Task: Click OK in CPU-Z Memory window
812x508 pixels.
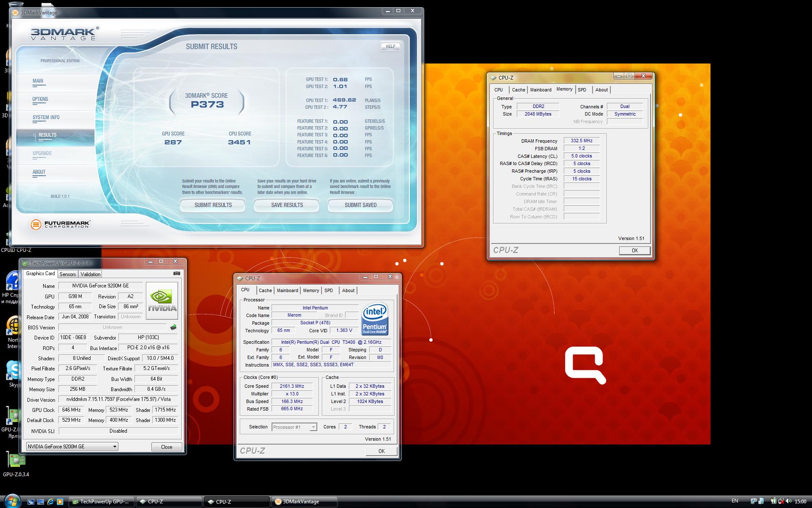Action: pyautogui.click(x=634, y=251)
